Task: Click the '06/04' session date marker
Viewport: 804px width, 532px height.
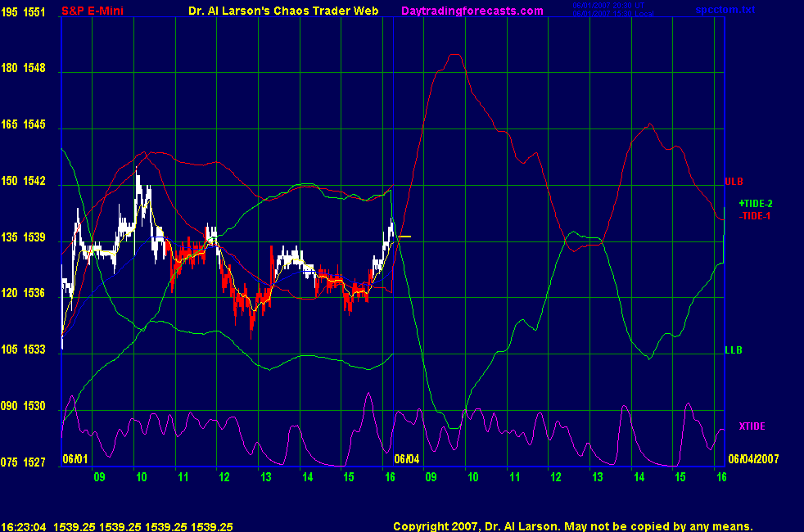Action: point(407,458)
